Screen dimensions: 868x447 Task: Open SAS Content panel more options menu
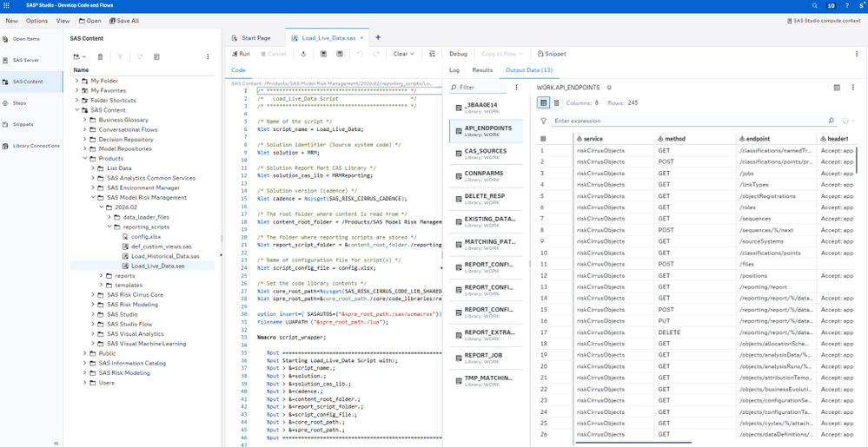tap(208, 56)
